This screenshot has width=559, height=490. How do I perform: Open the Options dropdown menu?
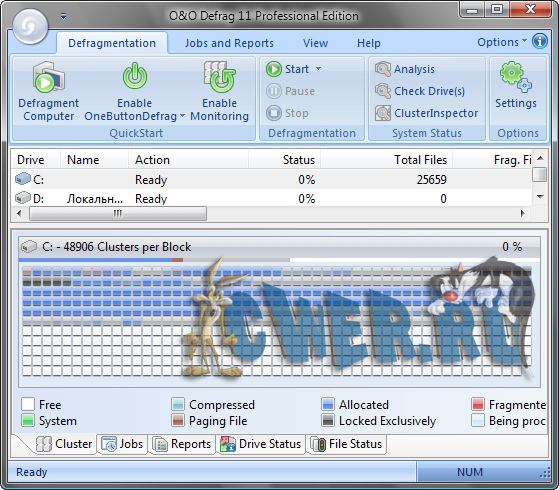click(x=502, y=42)
